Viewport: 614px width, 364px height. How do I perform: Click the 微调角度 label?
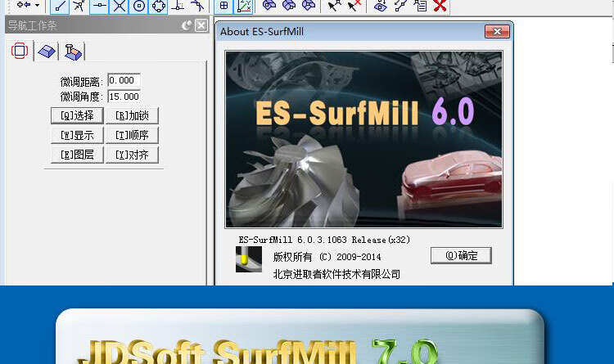[81, 97]
